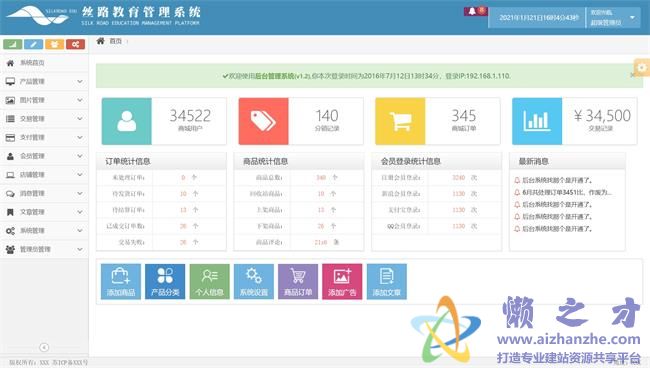Expand 系统管理 chevron arrow
Viewport: 650px width, 368px height.
click(x=80, y=231)
